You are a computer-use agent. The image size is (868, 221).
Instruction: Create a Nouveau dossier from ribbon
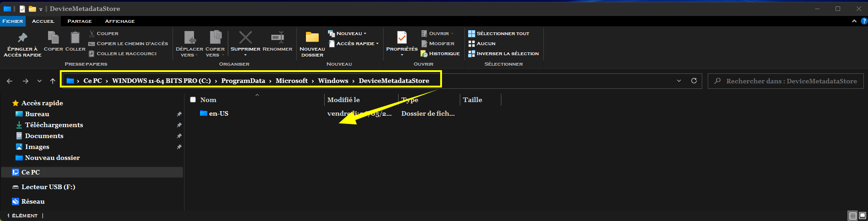(312, 44)
